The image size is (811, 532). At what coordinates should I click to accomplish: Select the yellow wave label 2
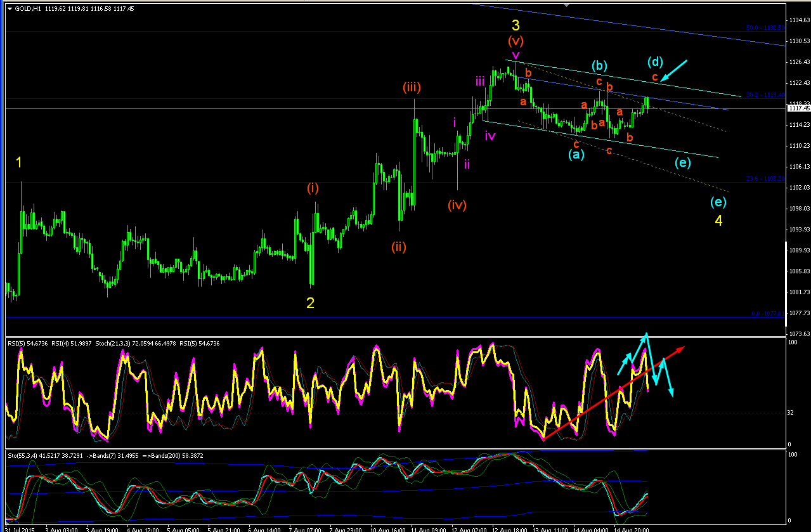(310, 303)
